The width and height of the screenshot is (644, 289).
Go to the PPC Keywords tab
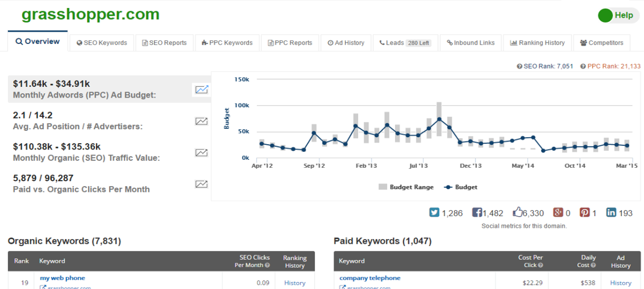[x=228, y=43]
